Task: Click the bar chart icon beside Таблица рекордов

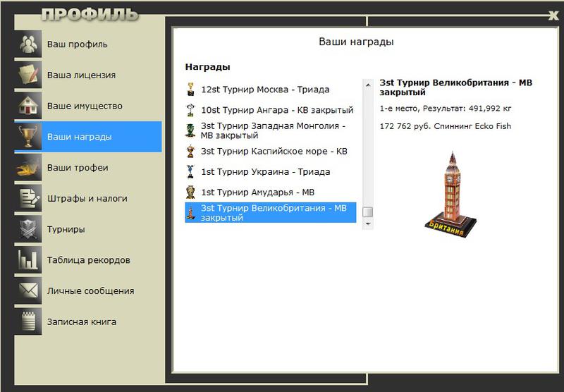Action: coord(28,260)
